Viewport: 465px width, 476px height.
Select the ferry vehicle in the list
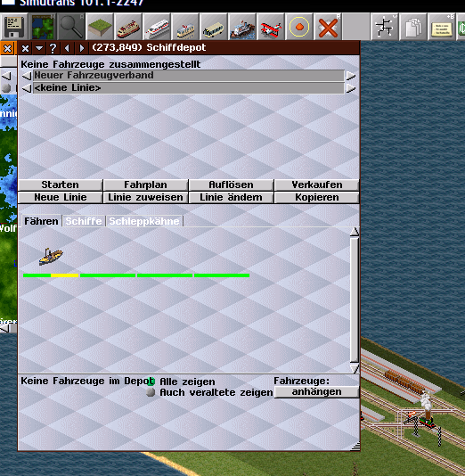coord(51,257)
